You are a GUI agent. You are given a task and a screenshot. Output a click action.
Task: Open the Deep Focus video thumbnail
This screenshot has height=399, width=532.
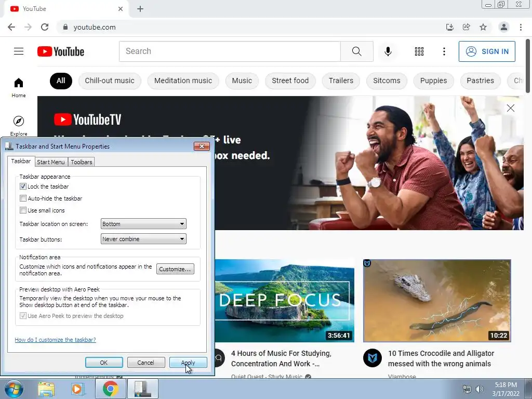click(x=284, y=301)
